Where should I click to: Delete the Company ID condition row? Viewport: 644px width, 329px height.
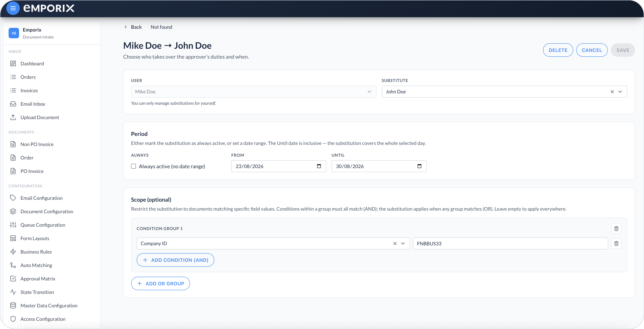(x=616, y=243)
